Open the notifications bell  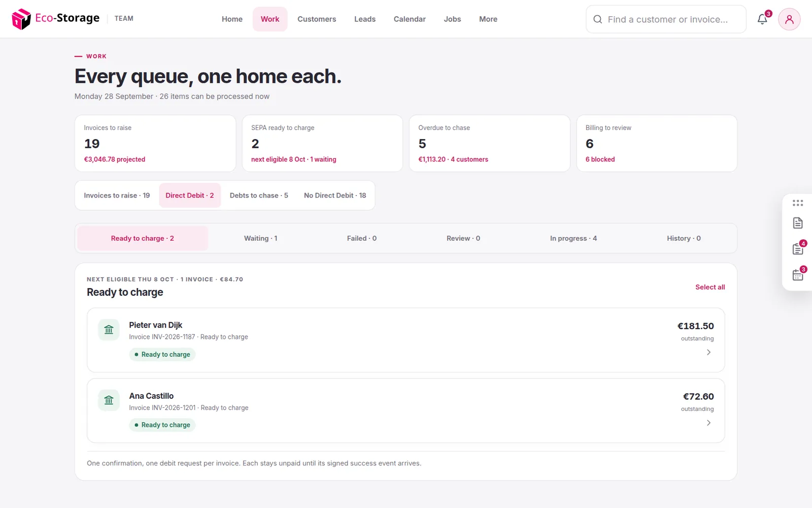click(762, 19)
